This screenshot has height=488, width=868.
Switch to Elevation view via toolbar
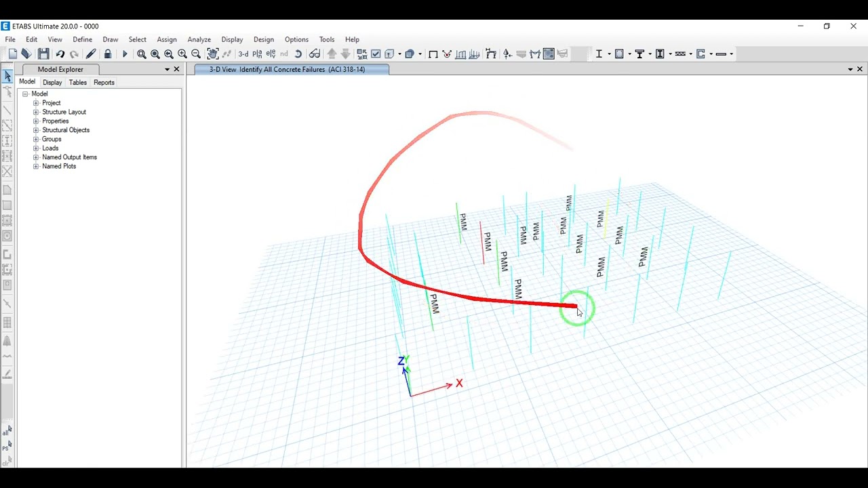pyautogui.click(x=271, y=54)
